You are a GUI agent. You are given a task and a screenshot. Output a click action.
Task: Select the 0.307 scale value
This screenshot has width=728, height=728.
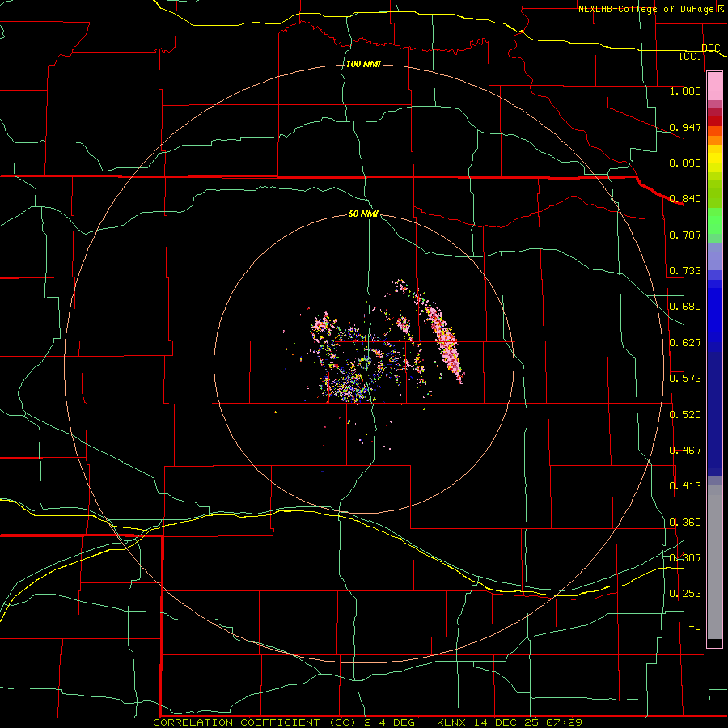click(x=685, y=557)
